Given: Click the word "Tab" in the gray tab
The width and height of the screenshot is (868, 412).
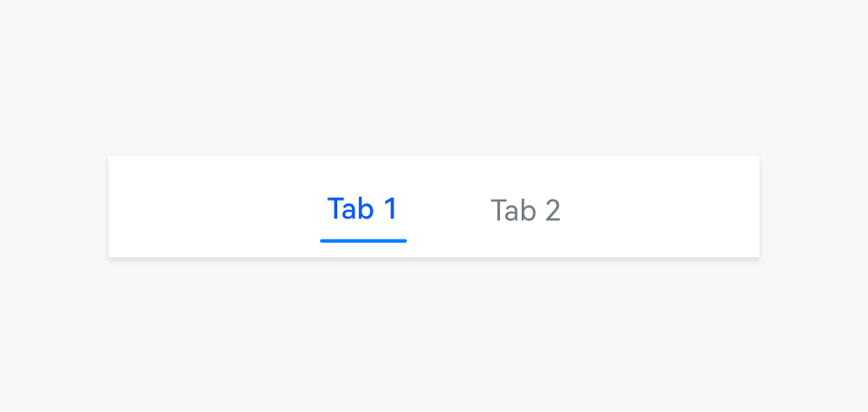Looking at the screenshot, I should tap(514, 211).
